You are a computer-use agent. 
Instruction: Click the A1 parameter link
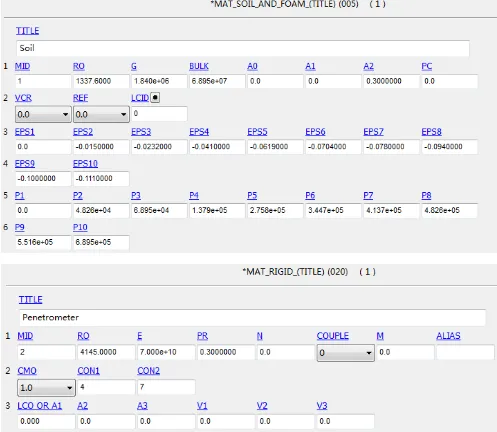point(310,66)
